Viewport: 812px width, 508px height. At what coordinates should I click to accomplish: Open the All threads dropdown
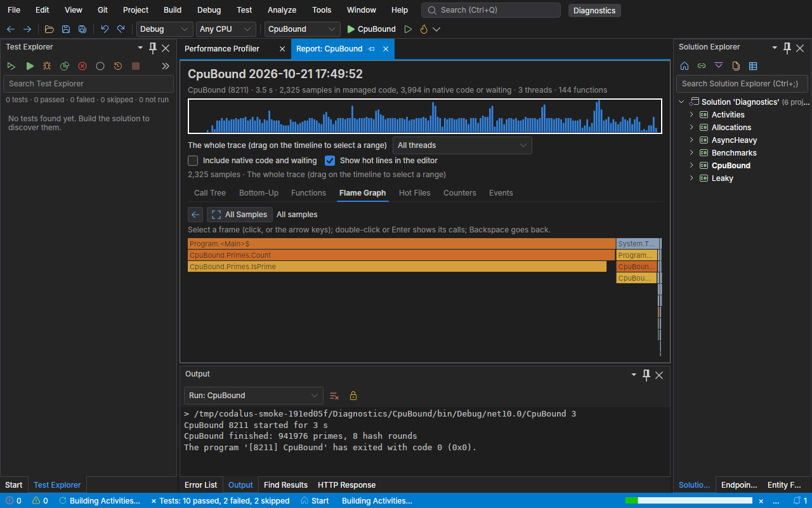point(462,145)
